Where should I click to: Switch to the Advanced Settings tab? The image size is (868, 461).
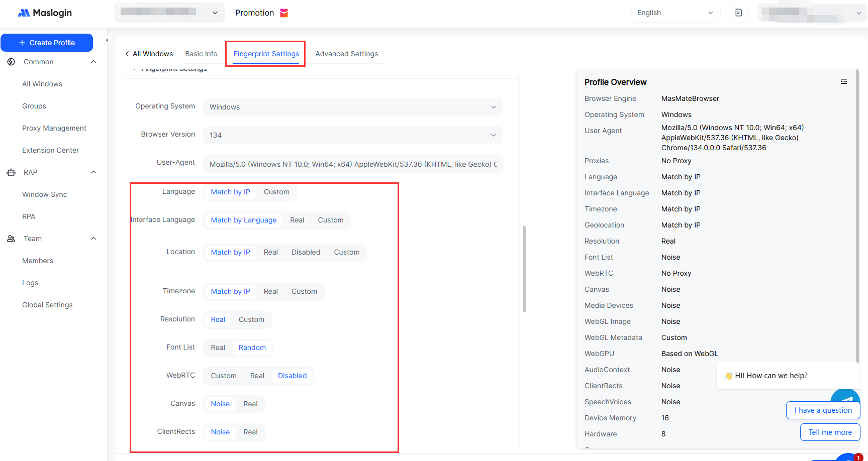[346, 54]
